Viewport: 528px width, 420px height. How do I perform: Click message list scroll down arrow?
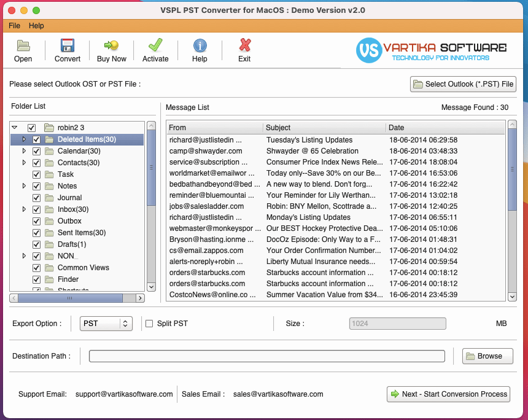point(512,297)
